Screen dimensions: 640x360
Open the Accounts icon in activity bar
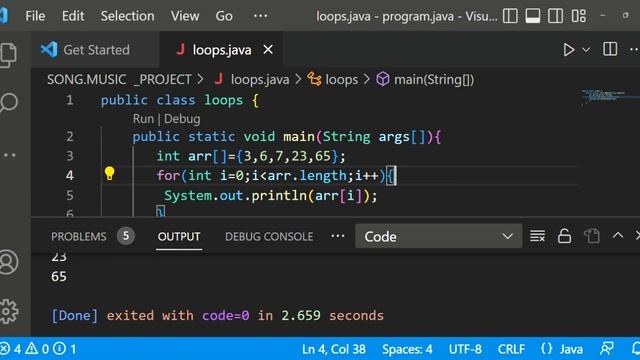click(x=9, y=262)
